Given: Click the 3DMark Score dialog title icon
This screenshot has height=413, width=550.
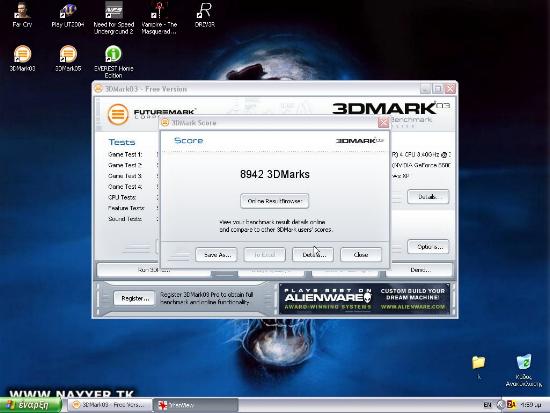Looking at the screenshot, I should coord(165,123).
